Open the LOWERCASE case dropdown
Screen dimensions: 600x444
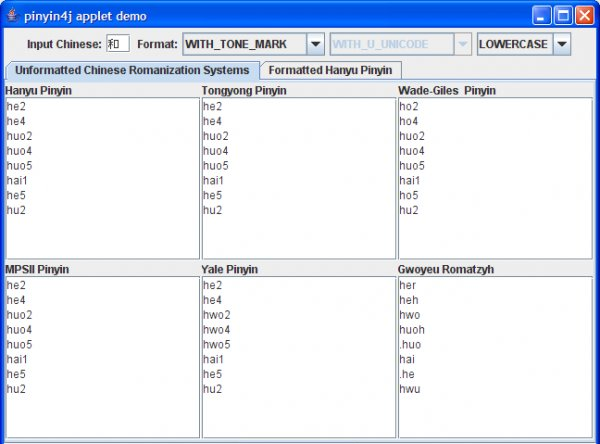click(524, 44)
